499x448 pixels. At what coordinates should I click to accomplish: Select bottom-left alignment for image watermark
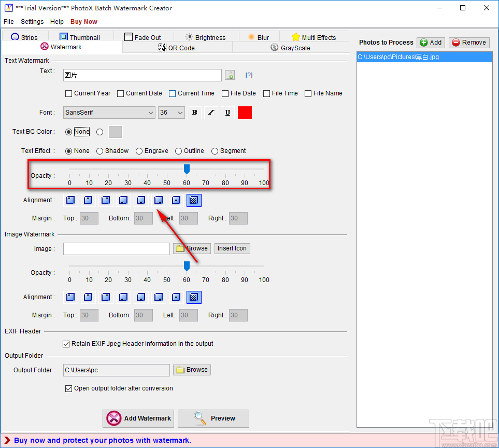pos(123,297)
